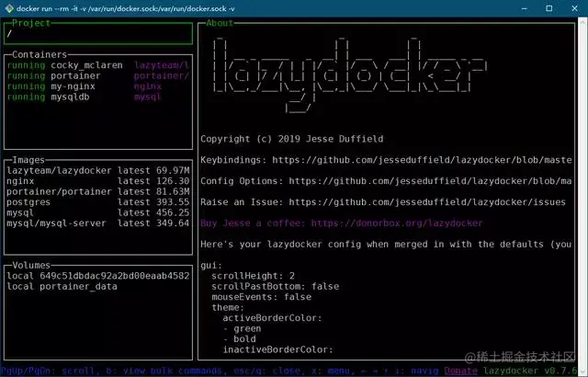Click 'b: view bulk commands' hint
588x377 pixels.
(164, 371)
